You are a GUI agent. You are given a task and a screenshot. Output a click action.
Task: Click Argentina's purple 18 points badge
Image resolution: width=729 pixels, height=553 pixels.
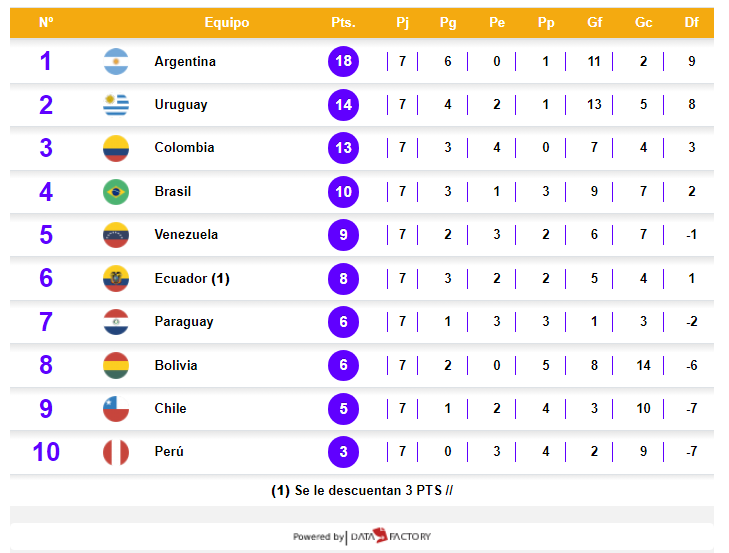tap(343, 62)
